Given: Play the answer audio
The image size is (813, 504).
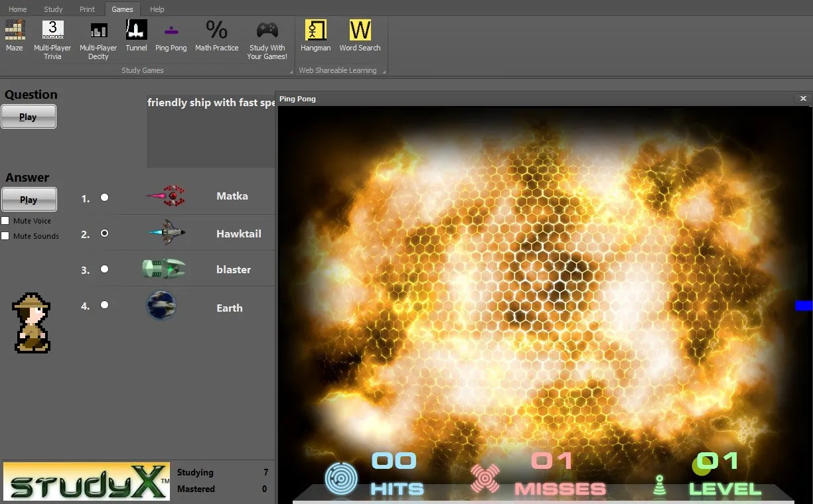Looking at the screenshot, I should click(x=29, y=200).
